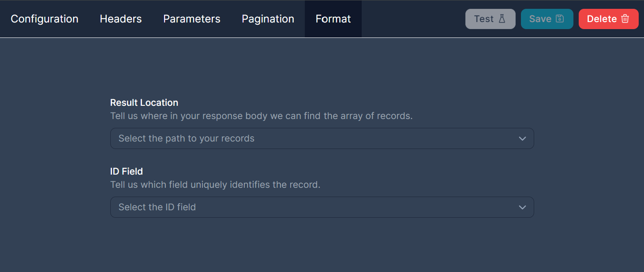Click the trash can Delete icon

[625, 19]
